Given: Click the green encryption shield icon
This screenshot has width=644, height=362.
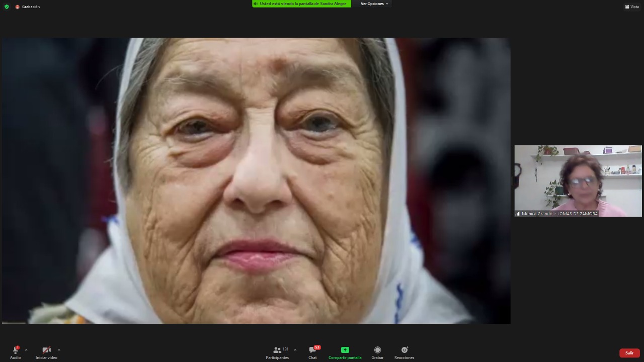Looking at the screenshot, I should [7, 7].
